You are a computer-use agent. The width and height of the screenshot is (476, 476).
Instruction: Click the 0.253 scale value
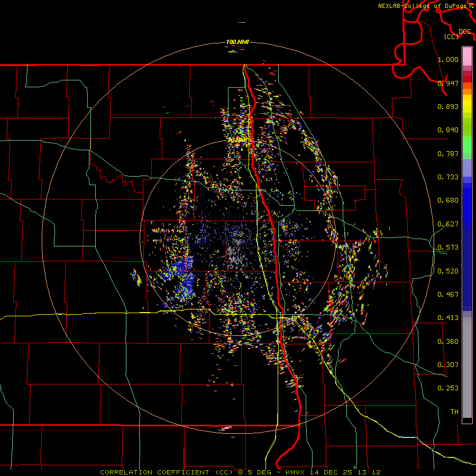tap(448, 388)
